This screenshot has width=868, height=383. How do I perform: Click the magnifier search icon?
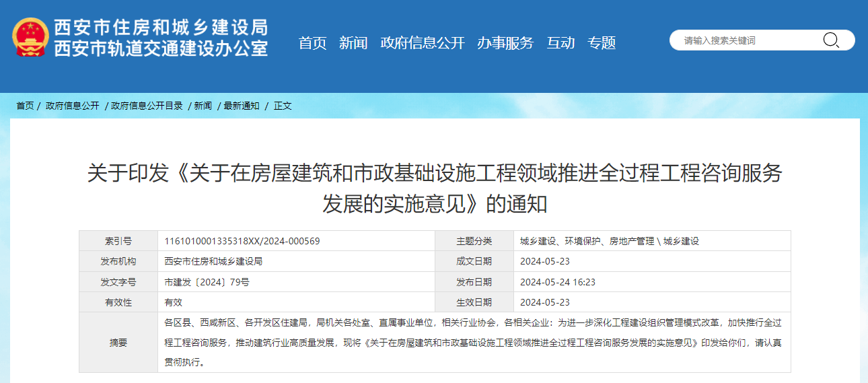[x=831, y=40]
